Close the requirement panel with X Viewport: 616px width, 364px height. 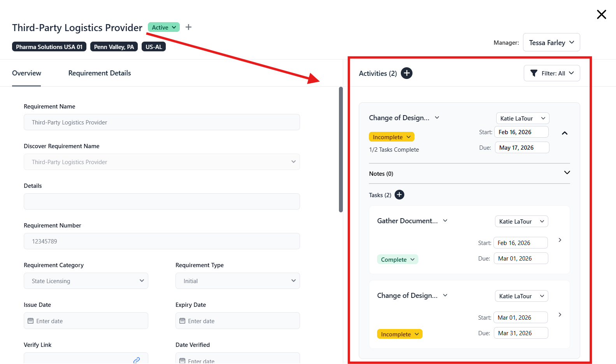(601, 14)
